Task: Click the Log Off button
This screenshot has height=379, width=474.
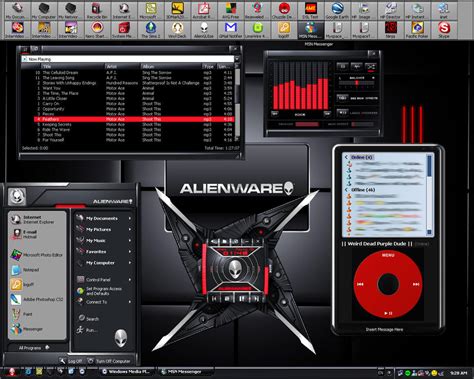Action: click(x=71, y=361)
